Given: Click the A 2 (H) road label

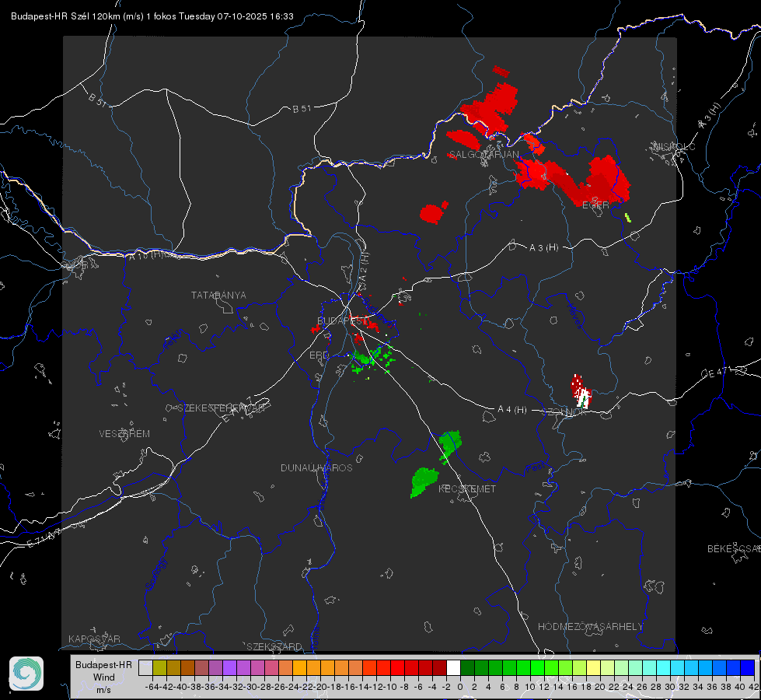Looking at the screenshot, I should click(x=364, y=268).
